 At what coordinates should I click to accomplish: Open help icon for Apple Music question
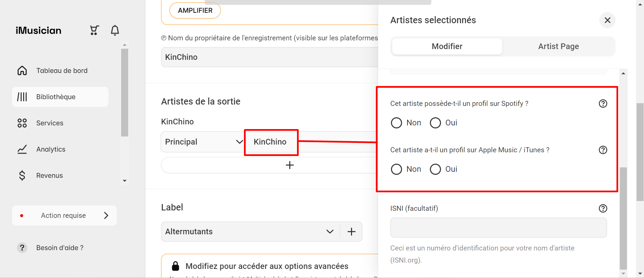point(603,150)
